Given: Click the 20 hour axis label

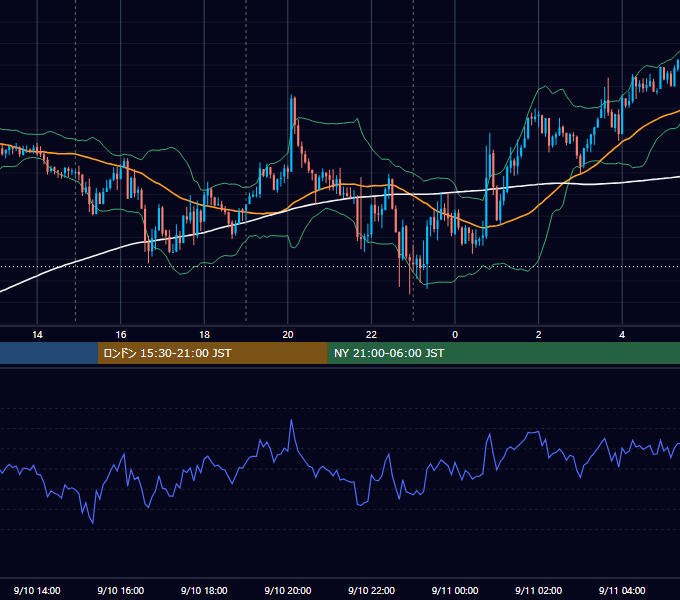Looking at the screenshot, I should click(288, 335).
